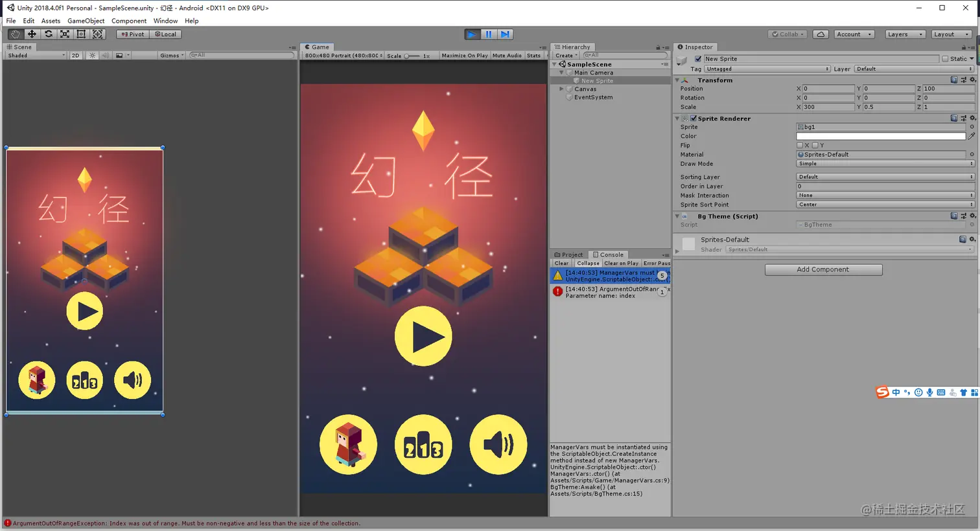Open the Layer dropdown in Inspector
The image size is (980, 531).
point(914,69)
